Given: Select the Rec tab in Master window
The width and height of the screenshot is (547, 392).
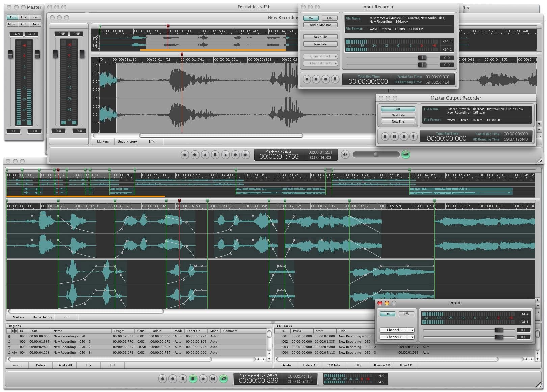Looking at the screenshot, I should 35,17.
